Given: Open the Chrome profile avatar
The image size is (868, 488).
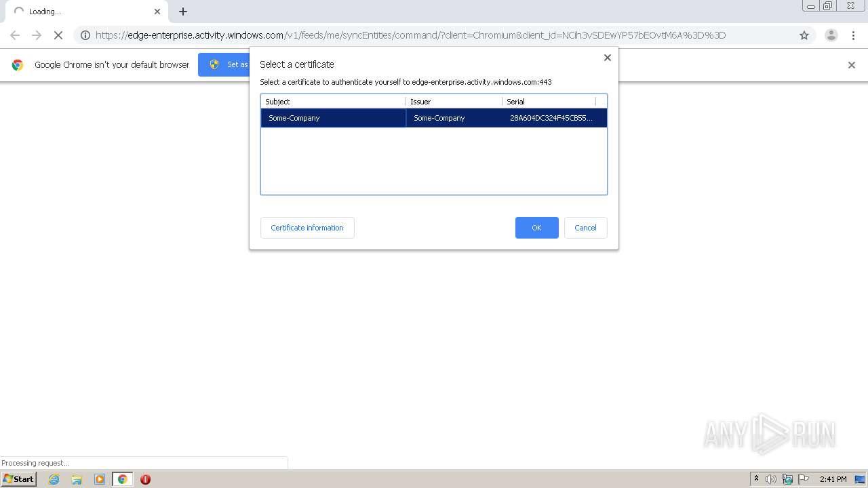Looking at the screenshot, I should click(831, 35).
